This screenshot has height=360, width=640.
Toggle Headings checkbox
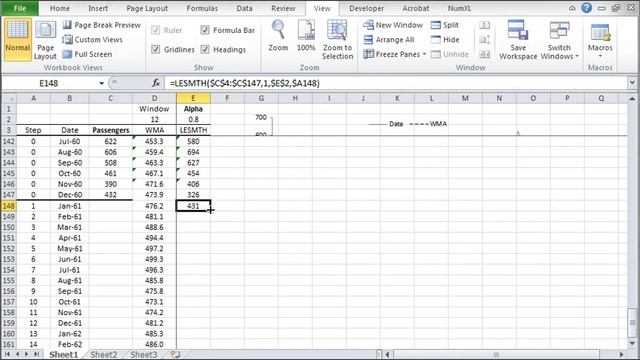click(205, 49)
